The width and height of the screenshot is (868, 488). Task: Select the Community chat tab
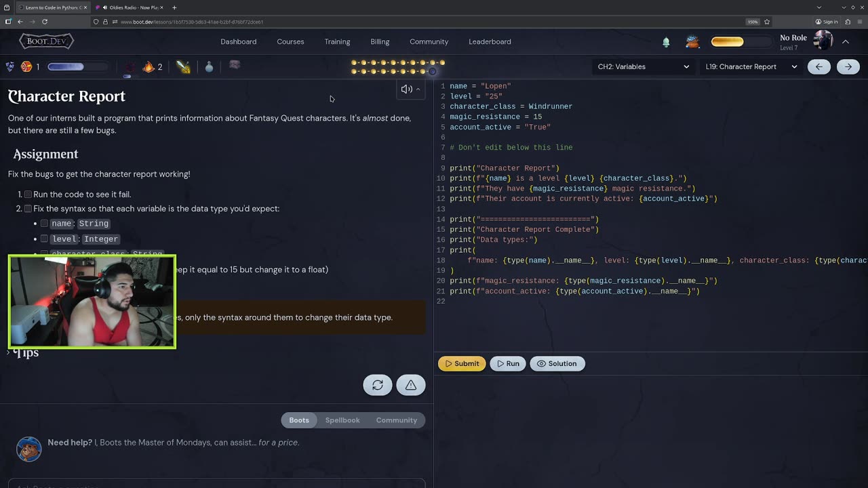pyautogui.click(x=397, y=420)
